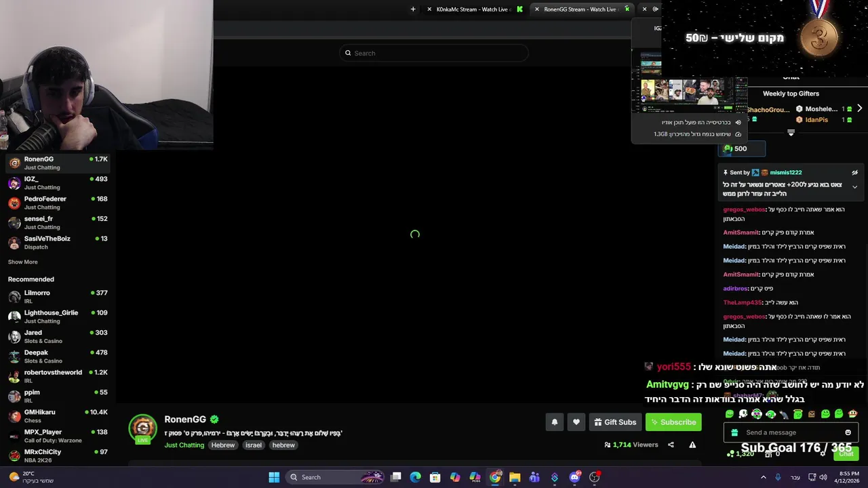Close the KOnkaMc Stream tab
Screen dimensions: 868x488
coord(429,9)
